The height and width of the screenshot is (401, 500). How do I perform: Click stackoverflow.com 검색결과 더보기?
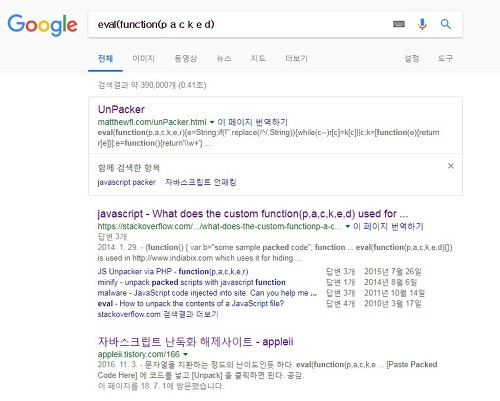pyautogui.click(x=158, y=314)
